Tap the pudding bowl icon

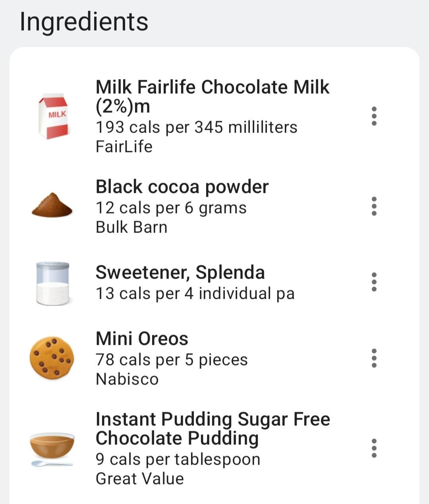52,448
